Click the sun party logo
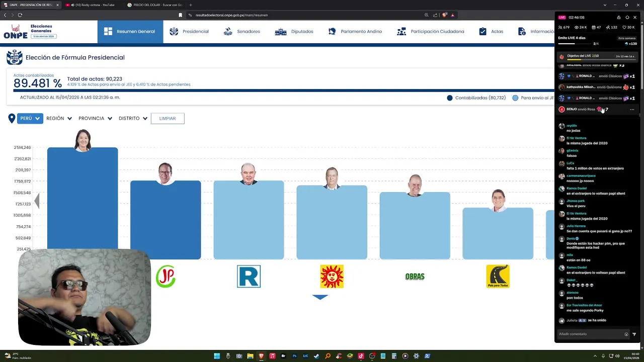This screenshot has width=644, height=362. tap(332, 277)
